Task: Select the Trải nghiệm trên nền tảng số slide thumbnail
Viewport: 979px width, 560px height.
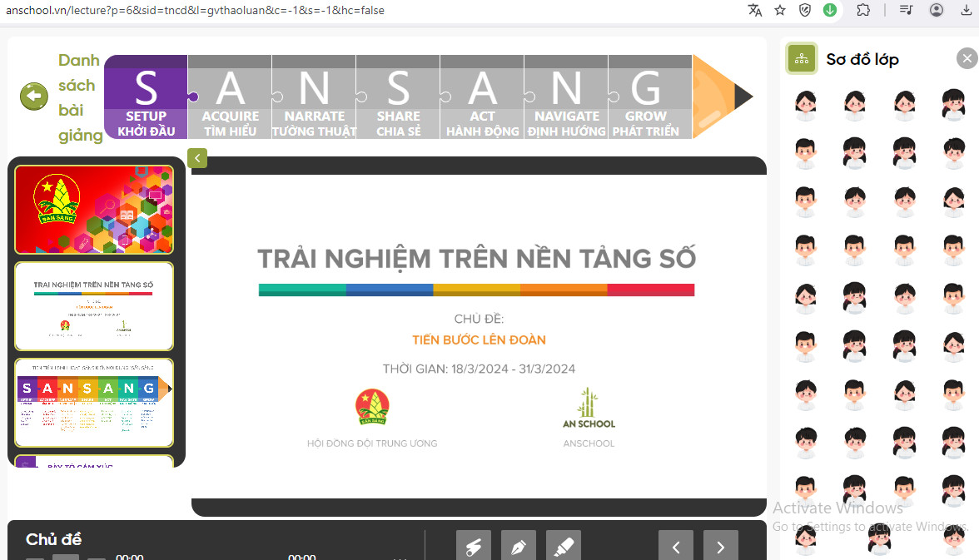Action: point(94,306)
